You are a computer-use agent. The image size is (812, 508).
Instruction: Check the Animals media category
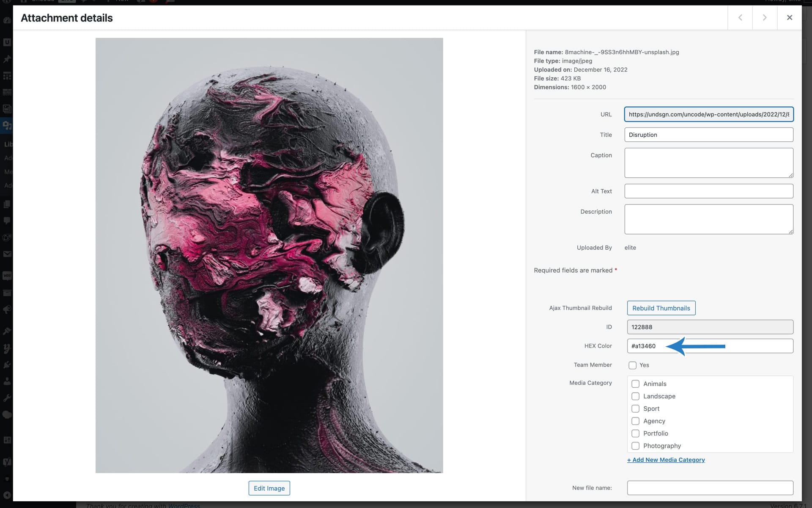(635, 384)
